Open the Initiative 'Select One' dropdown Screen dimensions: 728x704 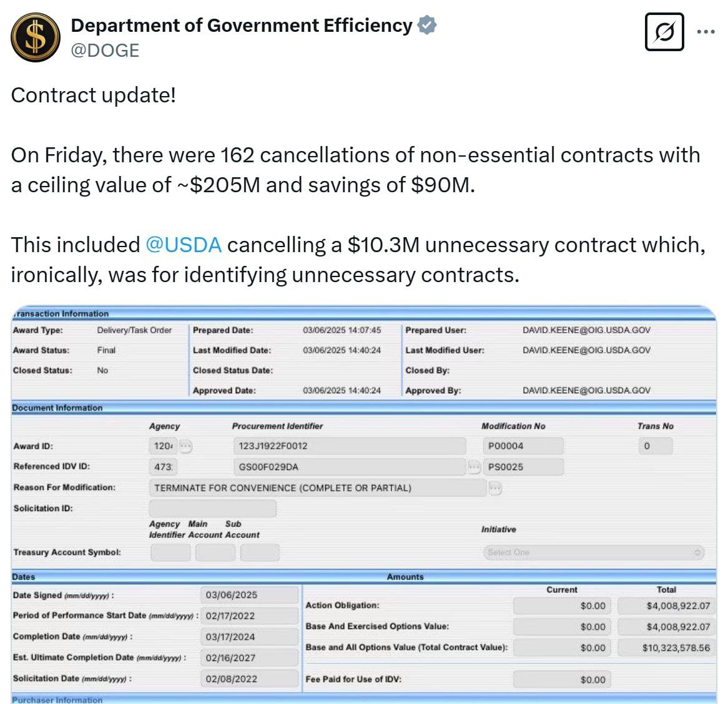(x=593, y=552)
